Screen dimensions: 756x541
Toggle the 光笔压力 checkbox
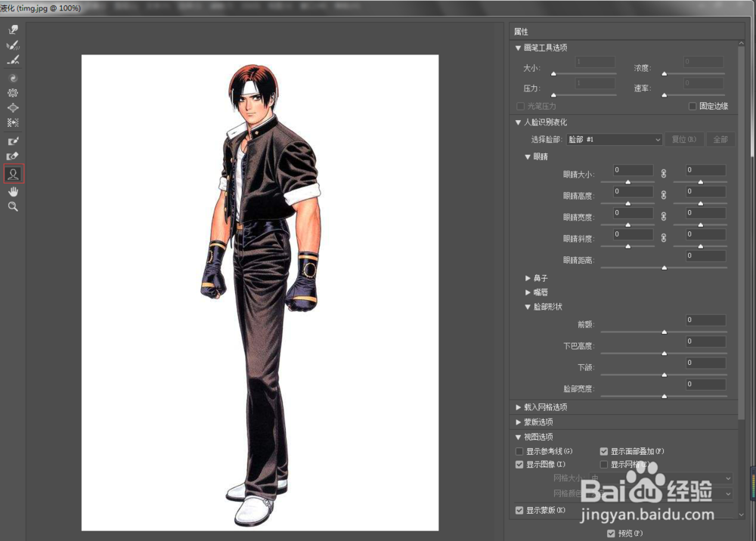point(520,106)
